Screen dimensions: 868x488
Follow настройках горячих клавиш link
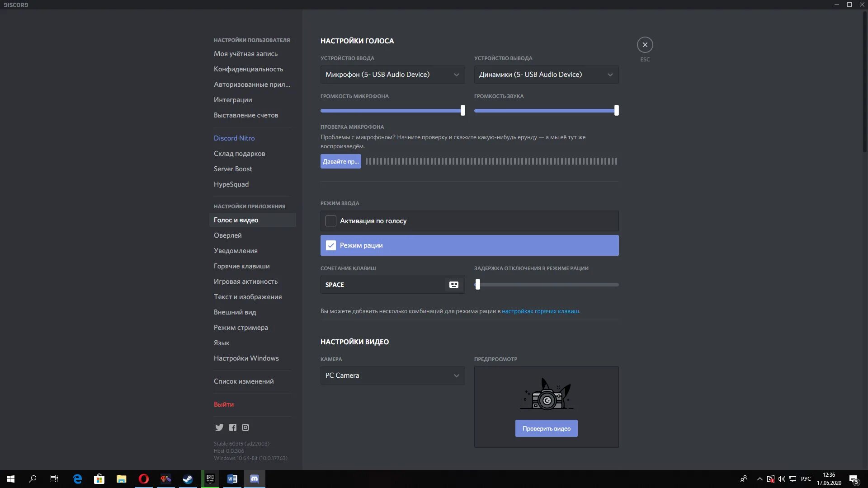(x=540, y=311)
